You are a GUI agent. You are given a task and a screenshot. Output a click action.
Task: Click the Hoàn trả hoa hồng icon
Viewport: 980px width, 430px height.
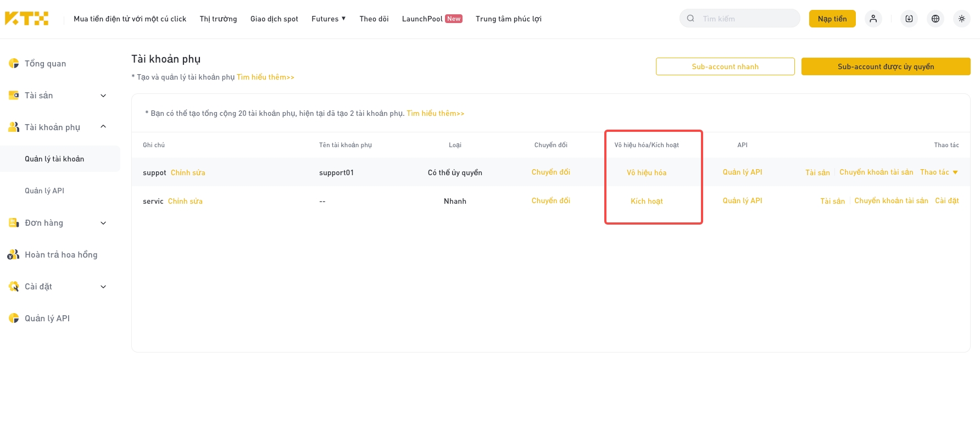(13, 255)
